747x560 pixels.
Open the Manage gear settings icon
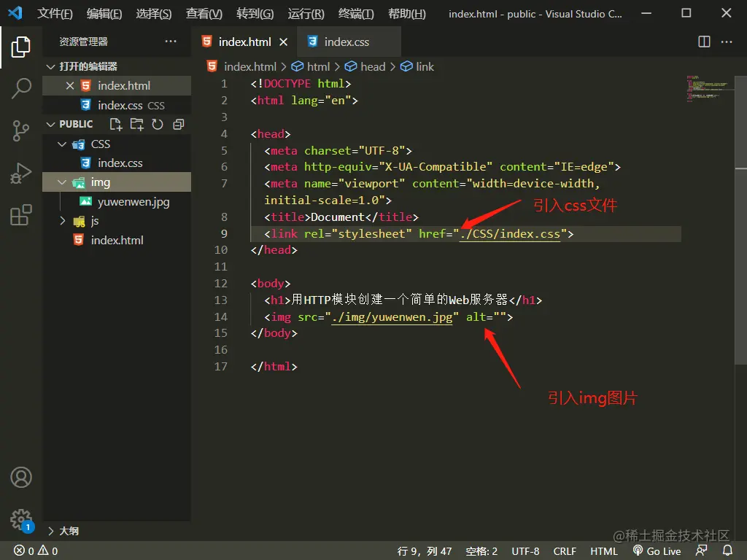click(x=21, y=519)
